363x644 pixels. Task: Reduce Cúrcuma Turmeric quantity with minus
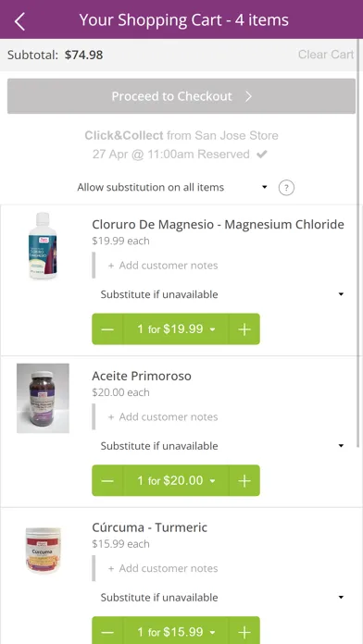107,630
